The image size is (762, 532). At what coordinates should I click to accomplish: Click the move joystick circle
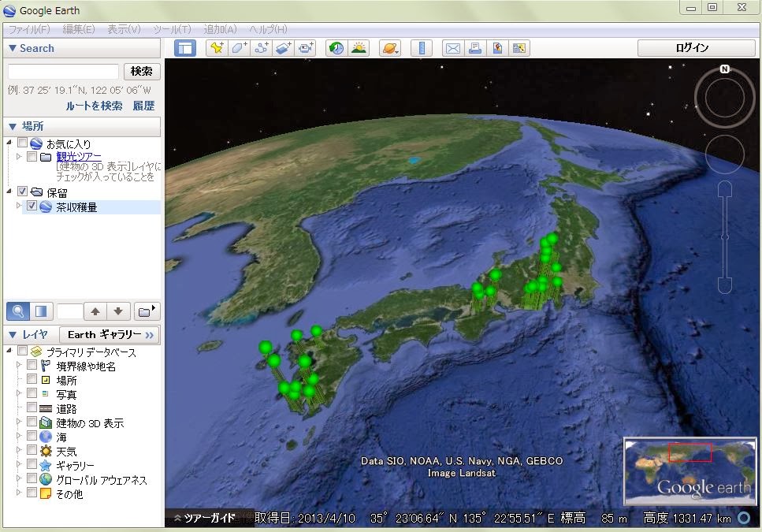pyautogui.click(x=725, y=154)
